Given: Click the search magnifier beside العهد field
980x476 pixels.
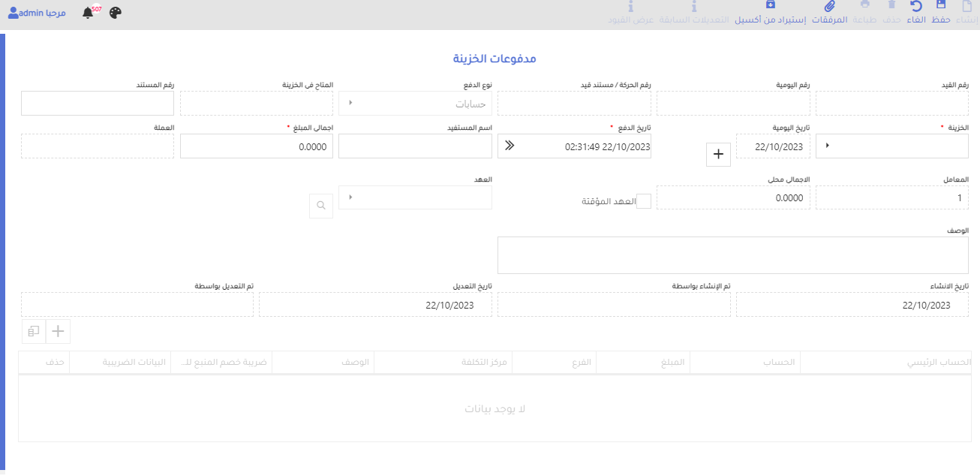Looking at the screenshot, I should 321,205.
